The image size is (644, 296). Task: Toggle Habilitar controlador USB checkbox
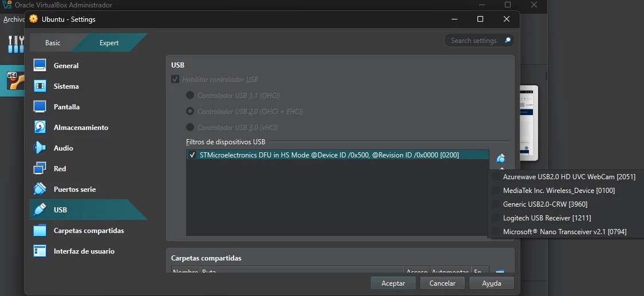[x=175, y=79]
